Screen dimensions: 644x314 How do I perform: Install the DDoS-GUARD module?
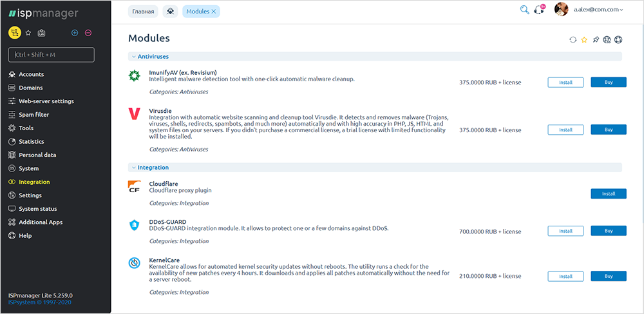coord(565,231)
